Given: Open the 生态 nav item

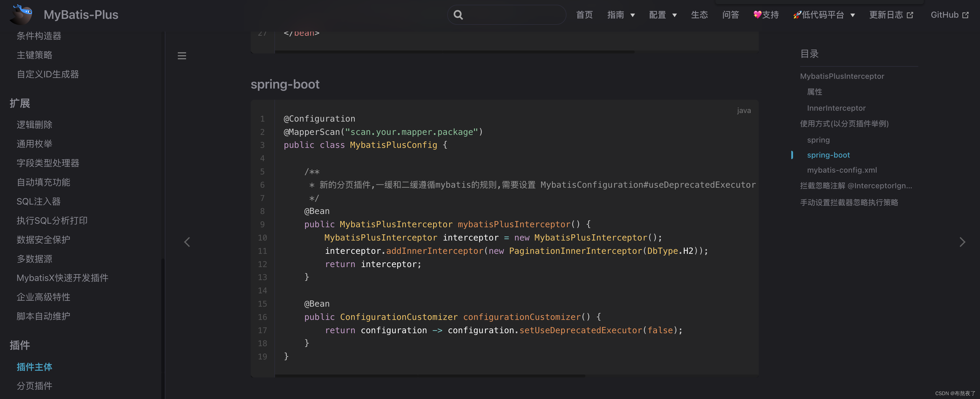Looking at the screenshot, I should pyautogui.click(x=699, y=15).
